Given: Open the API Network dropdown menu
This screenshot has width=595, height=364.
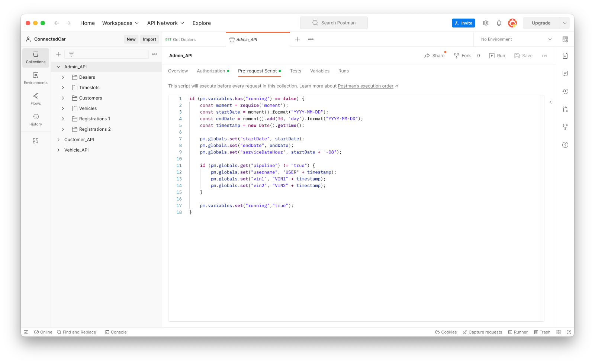Looking at the screenshot, I should point(165,23).
